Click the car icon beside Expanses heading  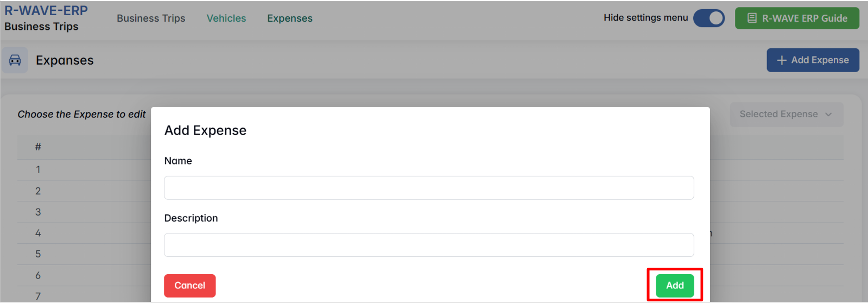point(15,60)
